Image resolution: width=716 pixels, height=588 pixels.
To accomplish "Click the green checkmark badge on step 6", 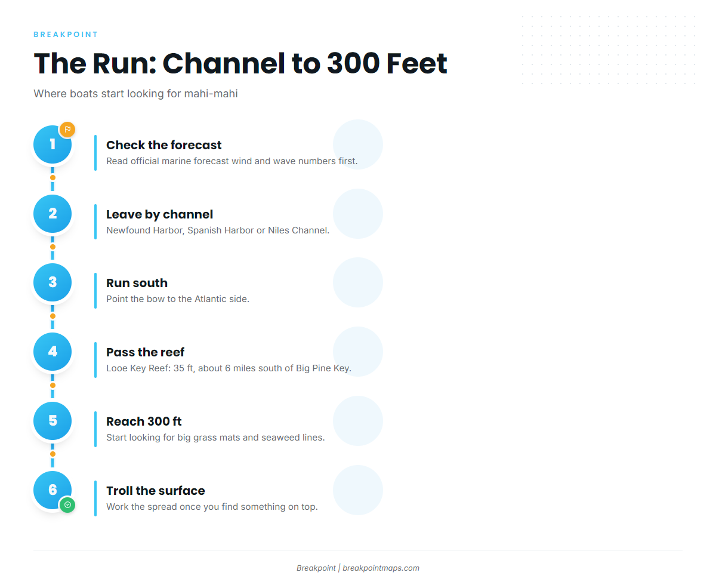I will 67,505.
